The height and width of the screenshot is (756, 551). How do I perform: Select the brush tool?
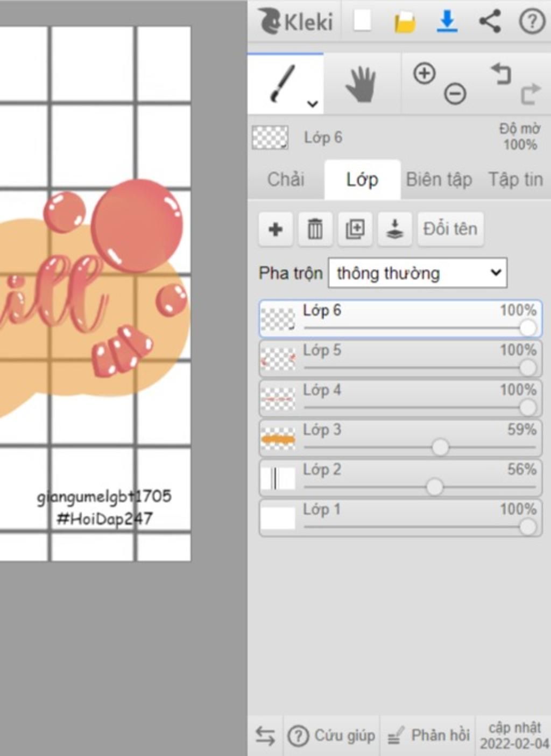(282, 83)
